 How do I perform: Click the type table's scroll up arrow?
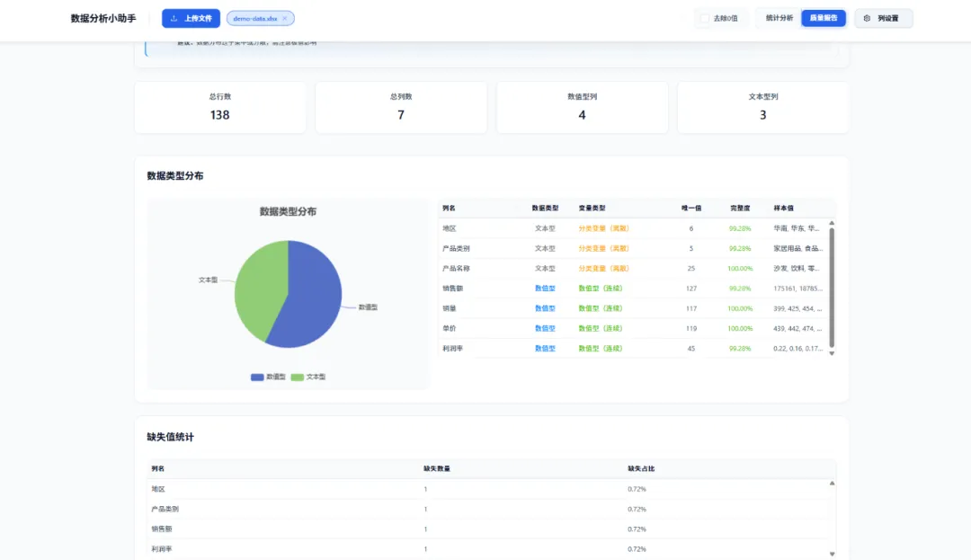point(832,223)
